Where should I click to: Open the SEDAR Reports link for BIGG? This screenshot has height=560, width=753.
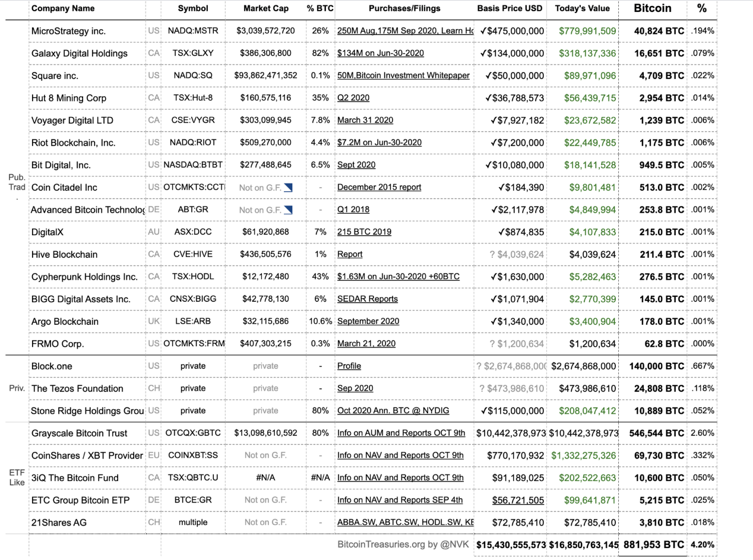click(368, 299)
